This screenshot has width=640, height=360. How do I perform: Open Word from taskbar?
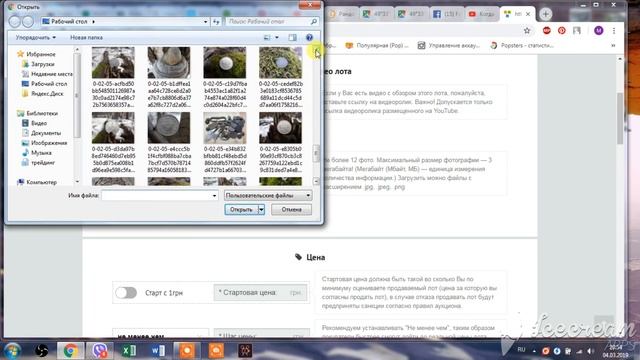[x=158, y=351]
